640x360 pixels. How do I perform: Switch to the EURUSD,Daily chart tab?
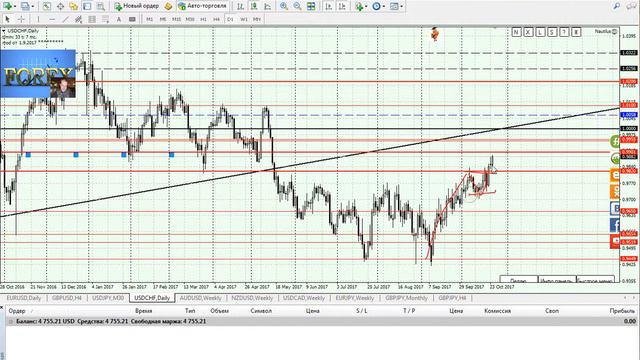24,298
